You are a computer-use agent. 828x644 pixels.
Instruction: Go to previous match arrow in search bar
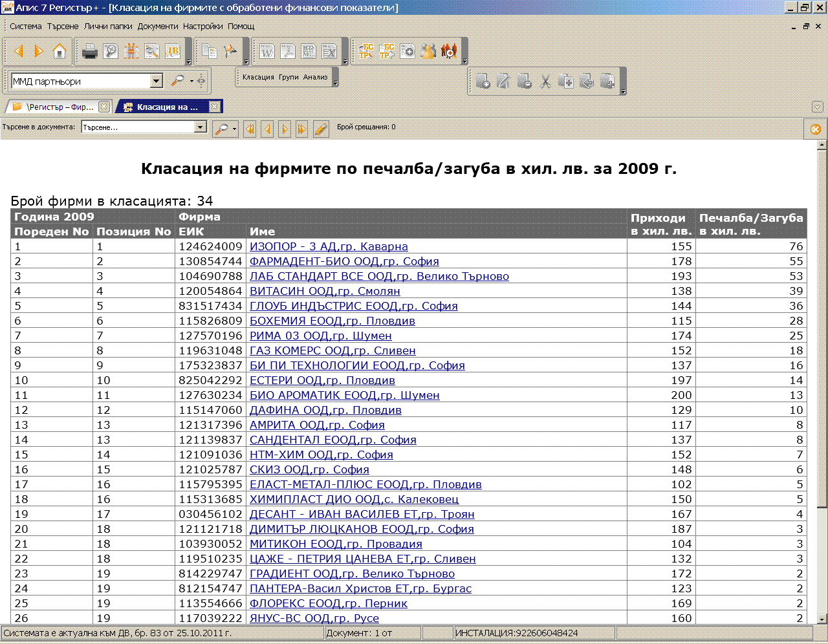click(267, 129)
